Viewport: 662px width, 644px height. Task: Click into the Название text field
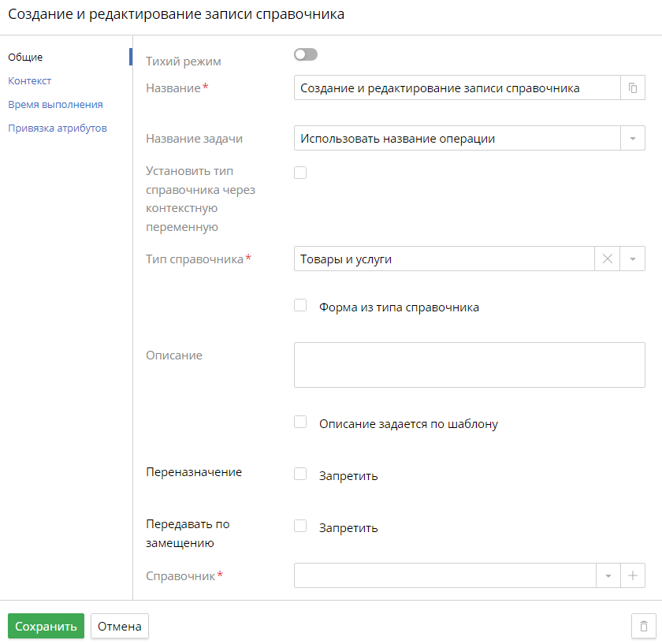click(x=457, y=87)
